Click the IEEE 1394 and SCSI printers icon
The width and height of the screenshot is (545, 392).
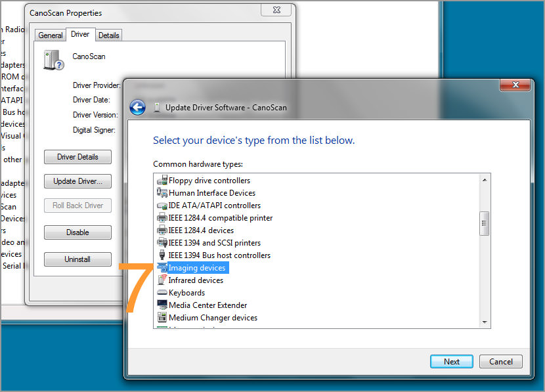pos(162,242)
